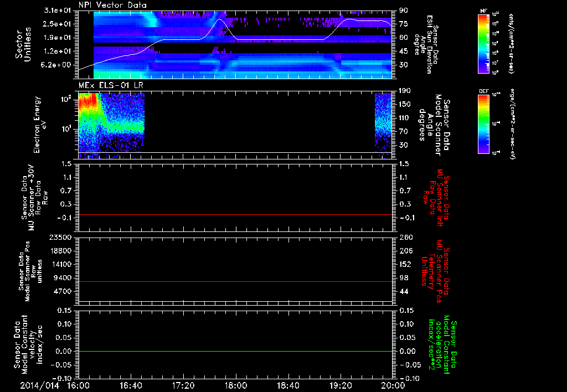Image resolution: width=567 pixels, height=392 pixels.
Task: Click the 16:40 time axis label
Action: tap(131, 385)
